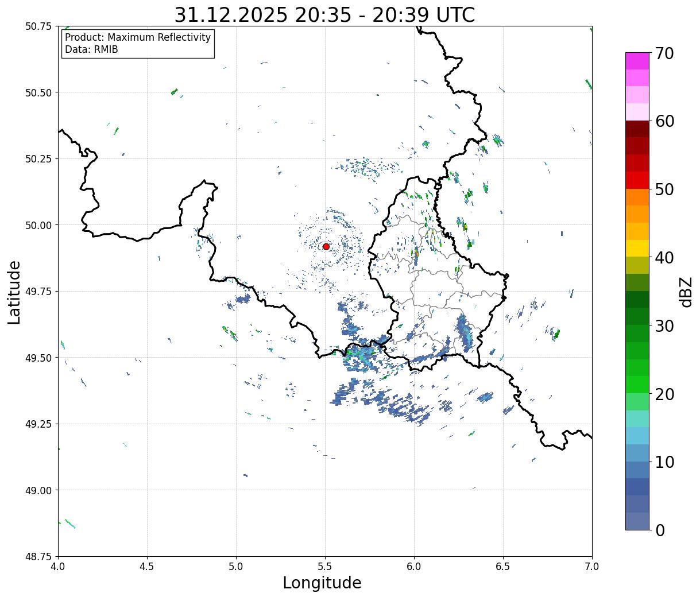Click the longitude tick label 7.0

592,566
